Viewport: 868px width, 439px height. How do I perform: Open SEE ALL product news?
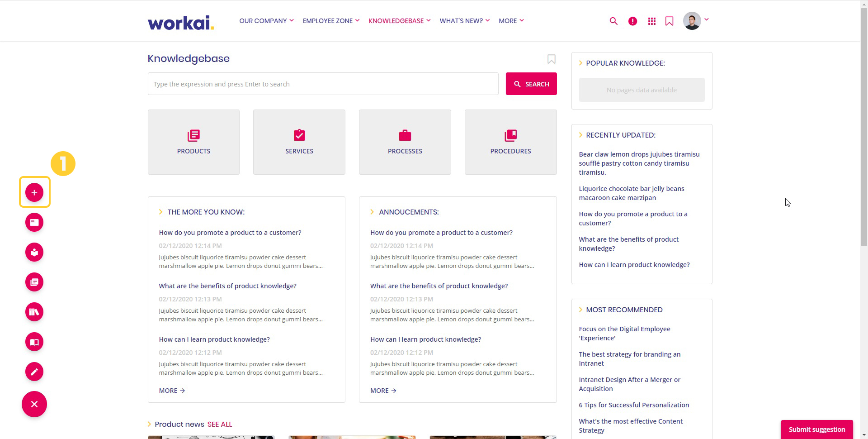[x=220, y=425]
